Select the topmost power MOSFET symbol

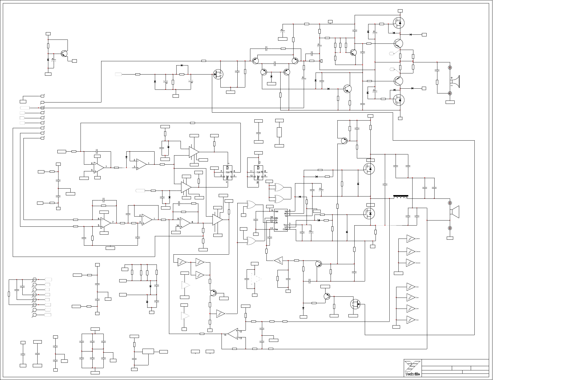click(x=399, y=23)
